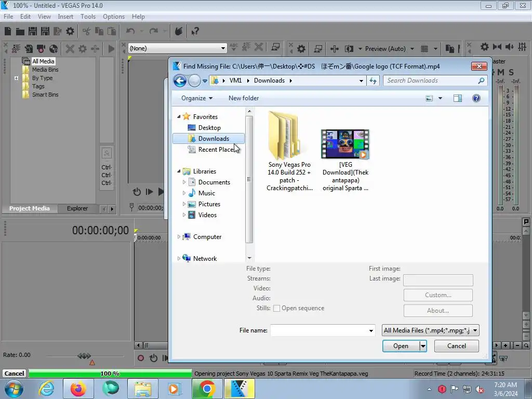Click New folder in the dialog toolbar

[x=244, y=98]
